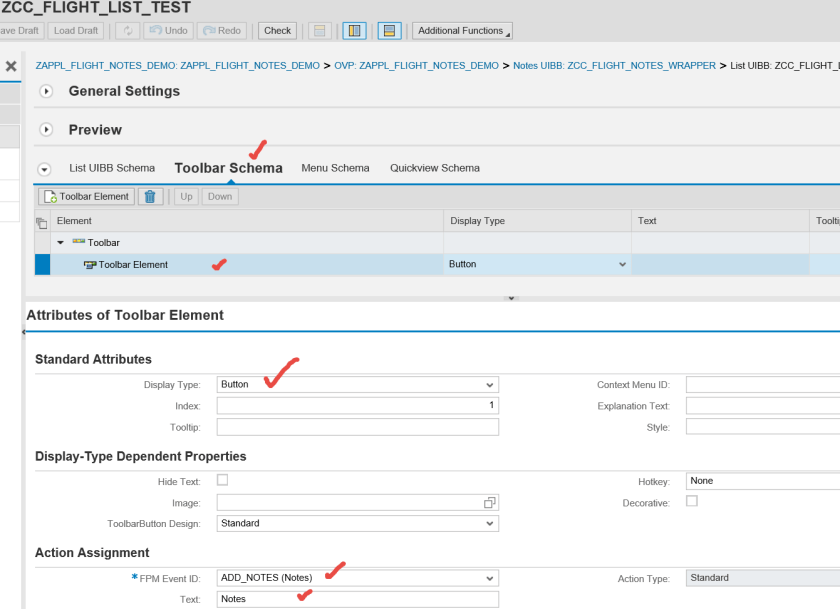Click the Action Type field showing Standard
Viewport: 840px width, 609px height.
point(763,578)
